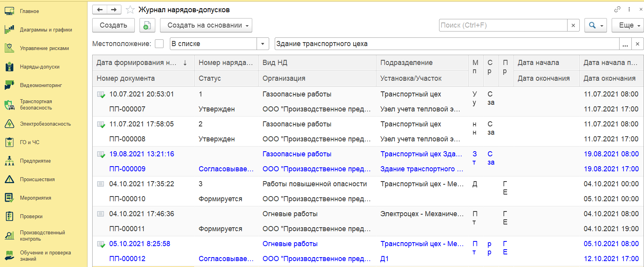Image resolution: width=644 pixels, height=267 pixels.
Task: Open location selection with ellipsis button
Action: click(x=625, y=44)
